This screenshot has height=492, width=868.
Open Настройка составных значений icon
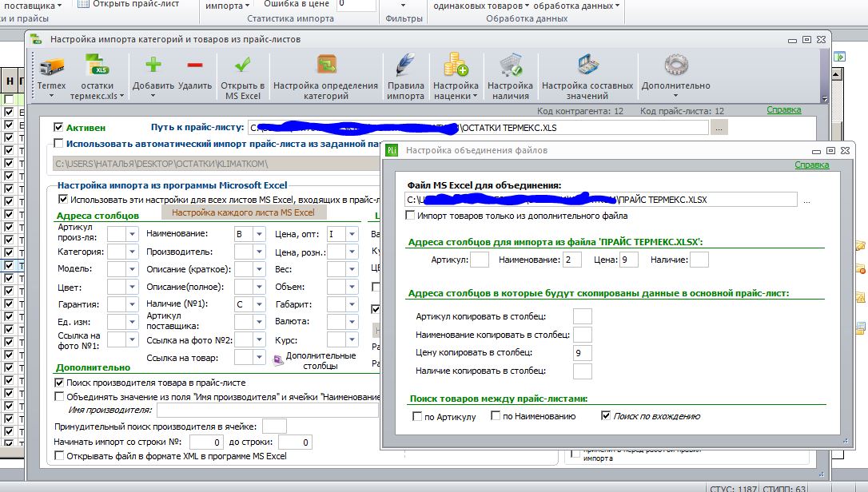pos(588,65)
